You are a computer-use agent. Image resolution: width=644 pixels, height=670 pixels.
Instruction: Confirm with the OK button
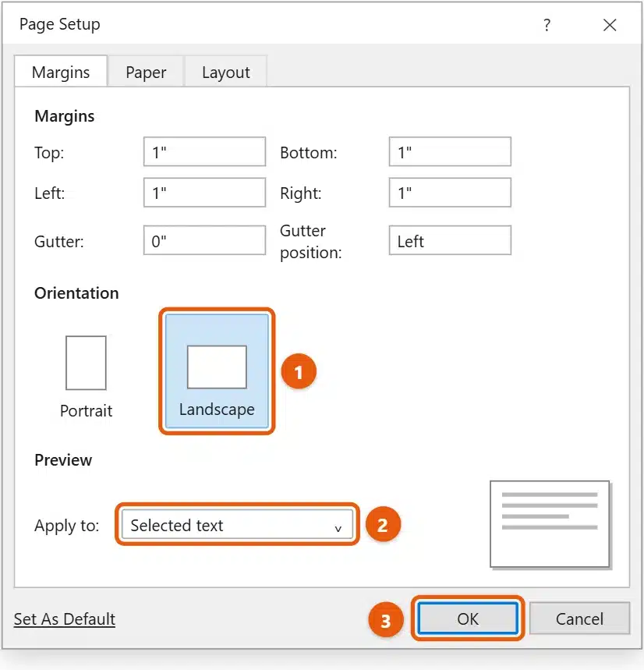(x=468, y=619)
